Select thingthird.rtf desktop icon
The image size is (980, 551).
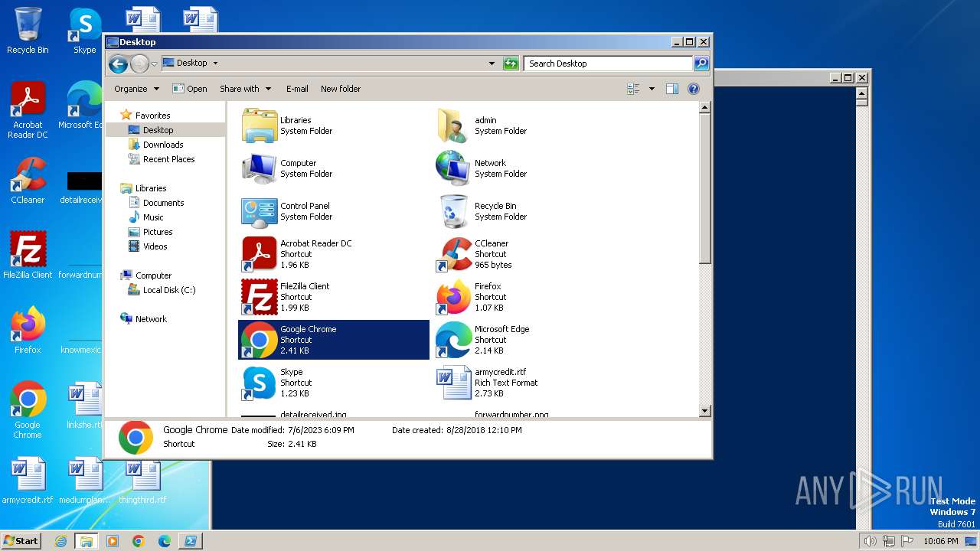(142, 481)
